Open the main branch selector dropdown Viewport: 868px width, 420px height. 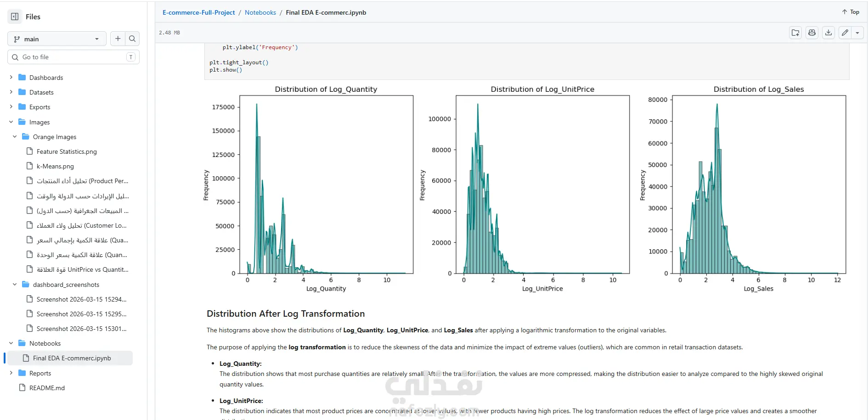57,39
